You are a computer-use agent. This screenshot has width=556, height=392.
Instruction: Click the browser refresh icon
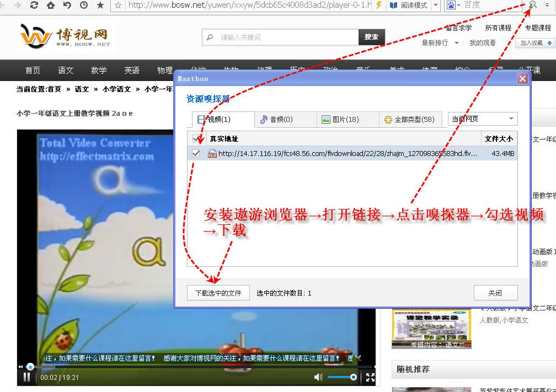pos(34,6)
